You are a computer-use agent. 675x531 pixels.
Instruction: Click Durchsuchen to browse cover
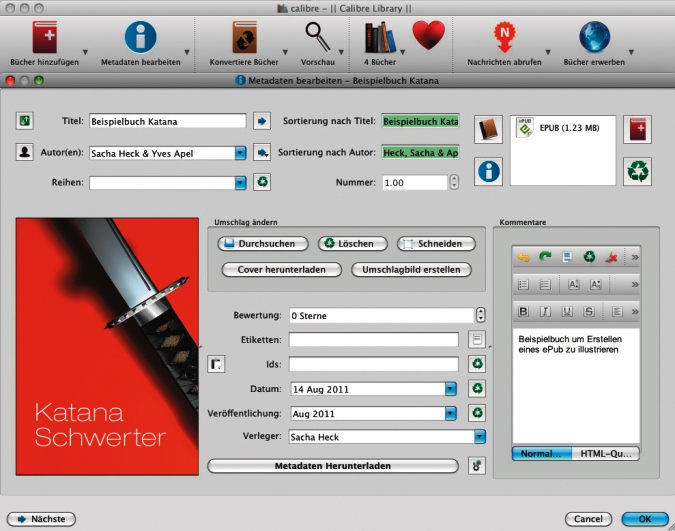(263, 244)
